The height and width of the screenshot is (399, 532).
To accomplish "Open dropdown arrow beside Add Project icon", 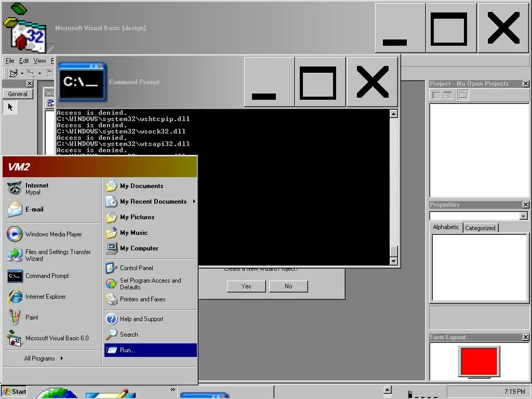I will [22, 73].
